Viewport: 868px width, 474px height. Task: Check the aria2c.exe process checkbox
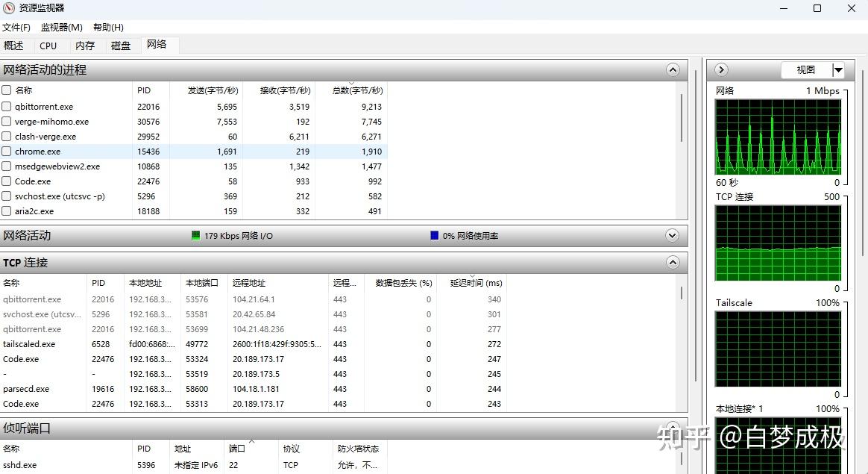pyautogui.click(x=8, y=211)
